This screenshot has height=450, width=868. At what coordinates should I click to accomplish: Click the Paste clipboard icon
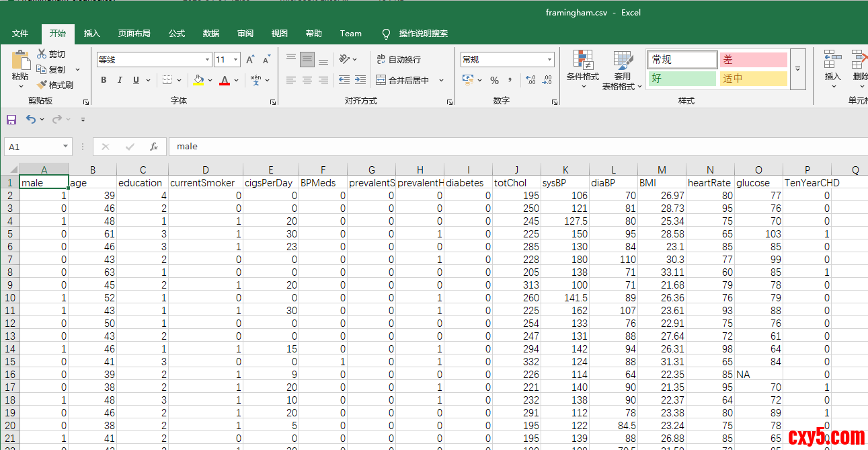tap(20, 61)
